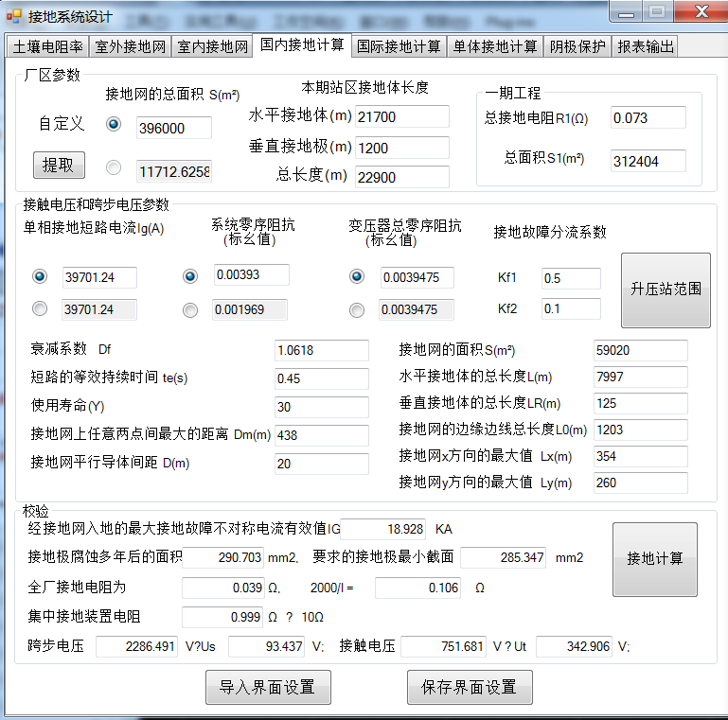Switch to the 国际接地计算 tab
Image resolution: width=728 pixels, height=720 pixels.
coord(399,46)
